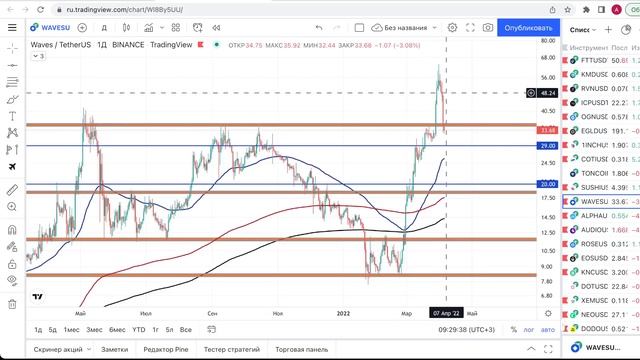Open the indicators icon in top toolbar
The image size is (640, 360).
click(x=149, y=27)
